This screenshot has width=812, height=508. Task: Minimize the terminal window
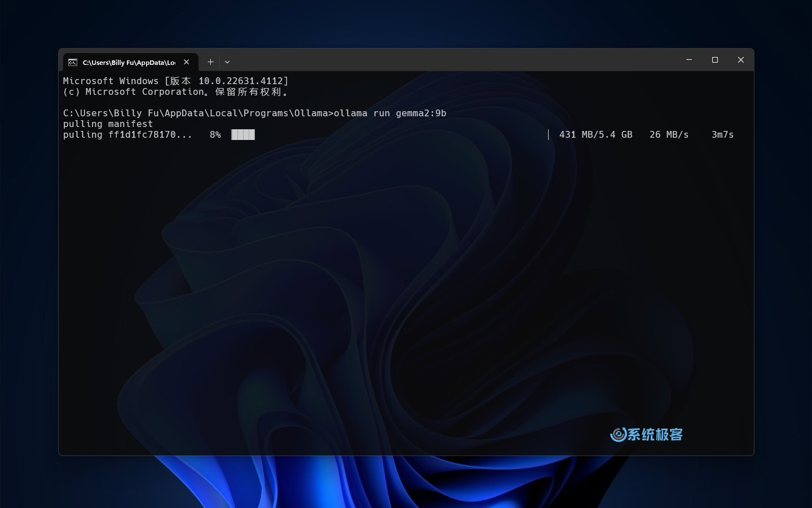pos(689,60)
